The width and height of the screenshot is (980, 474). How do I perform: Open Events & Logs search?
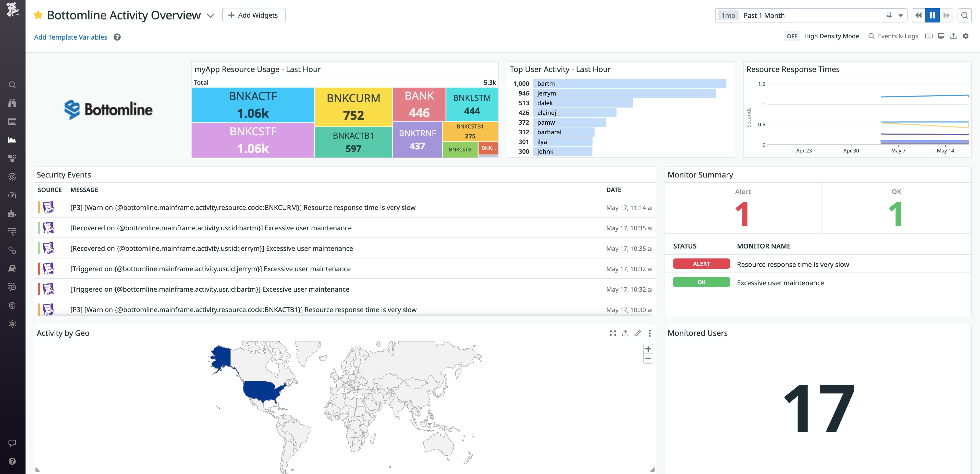(893, 36)
